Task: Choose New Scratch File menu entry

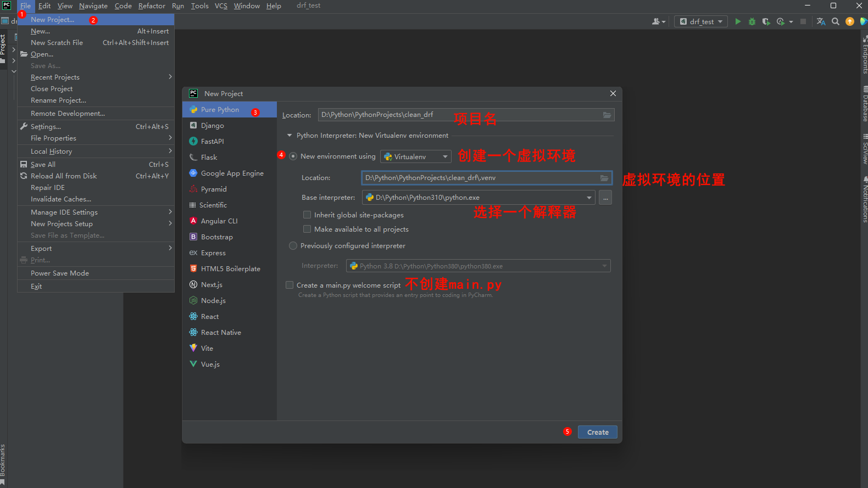Action: click(96, 42)
